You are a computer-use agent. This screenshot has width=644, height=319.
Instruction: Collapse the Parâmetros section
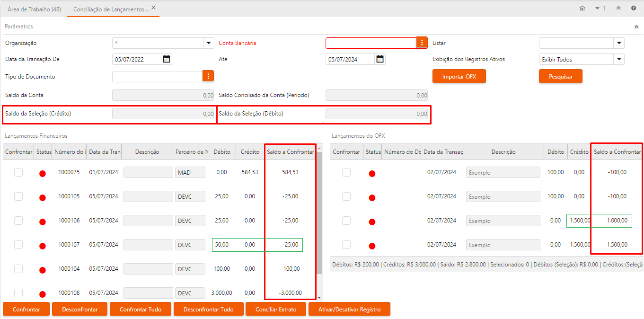[x=636, y=27]
